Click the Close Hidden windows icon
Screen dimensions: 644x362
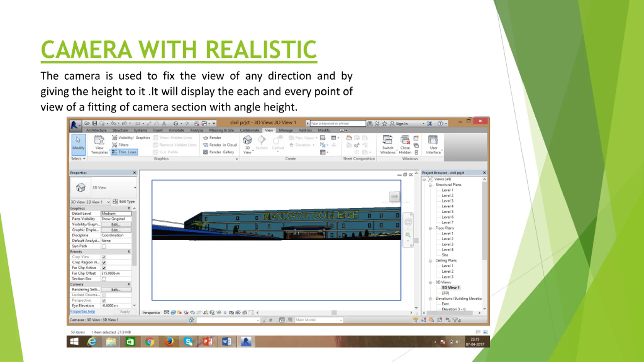pyautogui.click(x=405, y=140)
